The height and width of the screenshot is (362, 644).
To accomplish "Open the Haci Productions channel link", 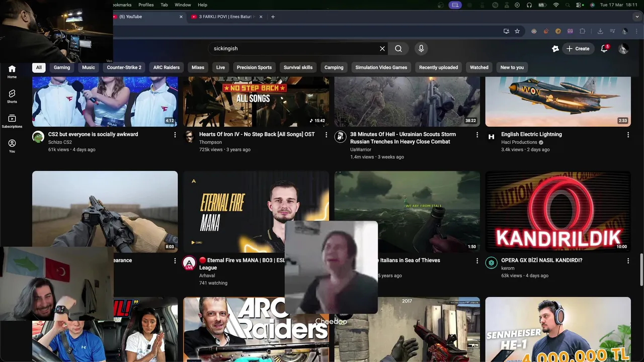I will 519,142.
